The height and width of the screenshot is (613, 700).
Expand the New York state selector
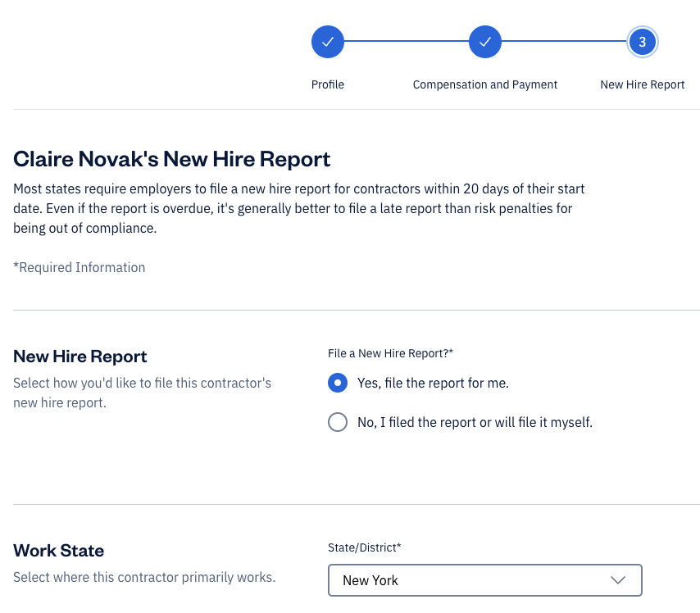tap(485, 580)
